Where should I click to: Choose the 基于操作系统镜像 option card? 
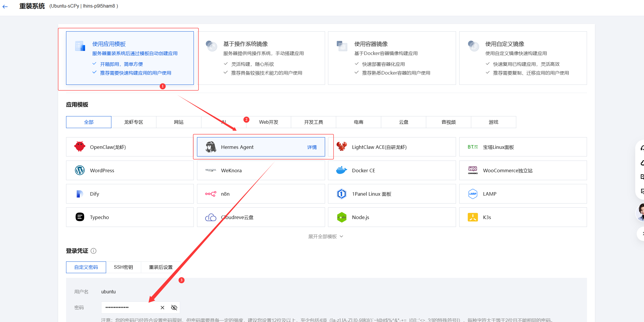click(x=261, y=58)
